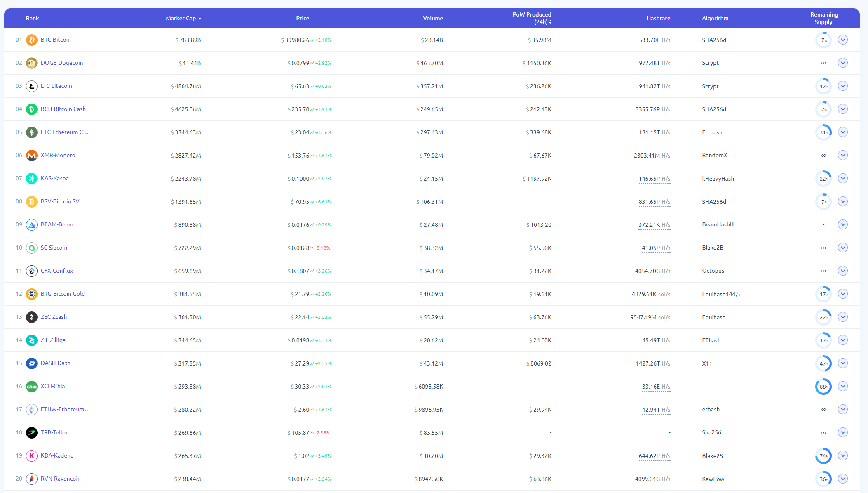This screenshot has height=493, width=868.
Task: Expand the RVN-Ravencoin row details
Action: [843, 479]
